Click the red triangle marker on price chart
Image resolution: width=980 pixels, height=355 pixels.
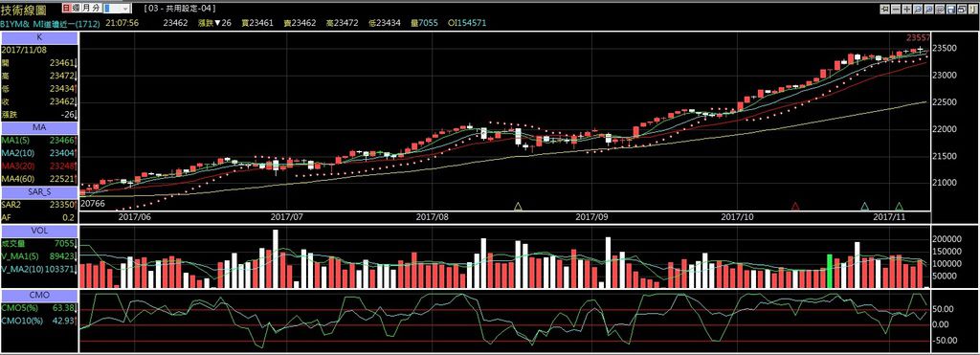(795, 206)
